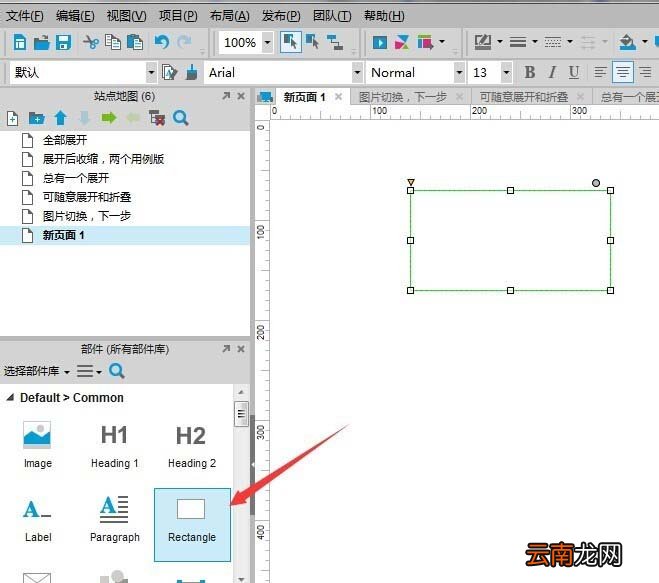Image resolution: width=659 pixels, height=583 pixels.
Task: Select the Heading 1 widget
Action: click(114, 446)
